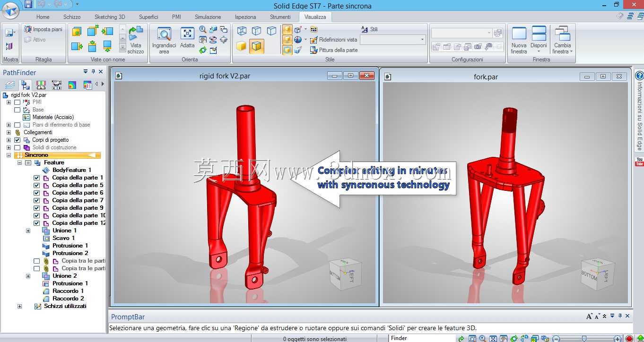Expand the Schizzi utilizzati node
The image size is (644, 342).
(19, 306)
